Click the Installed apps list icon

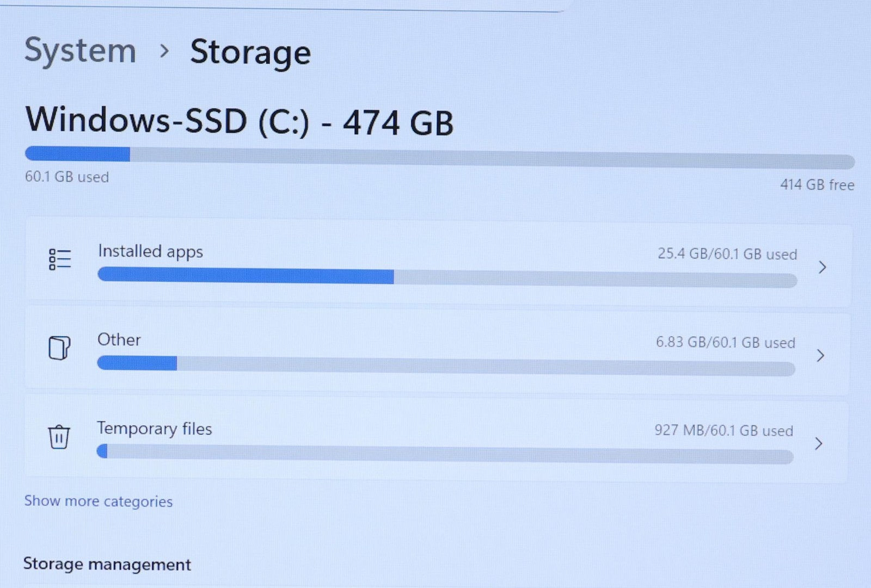tap(60, 259)
